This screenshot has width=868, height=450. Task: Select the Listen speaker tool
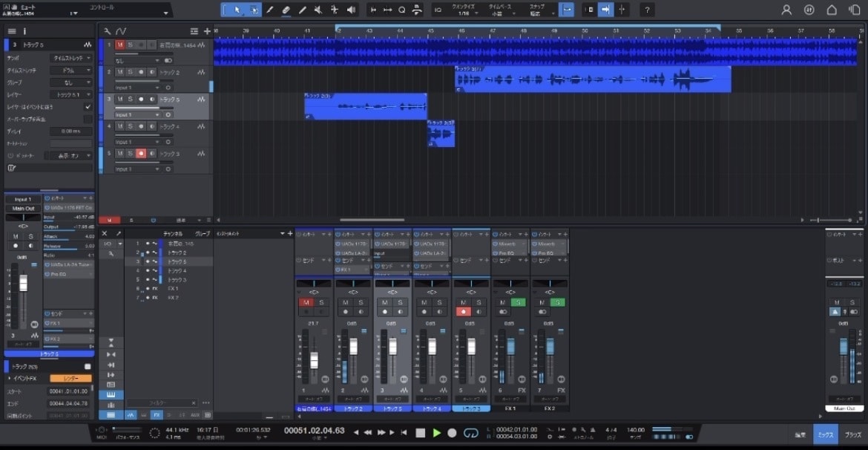[x=351, y=10]
